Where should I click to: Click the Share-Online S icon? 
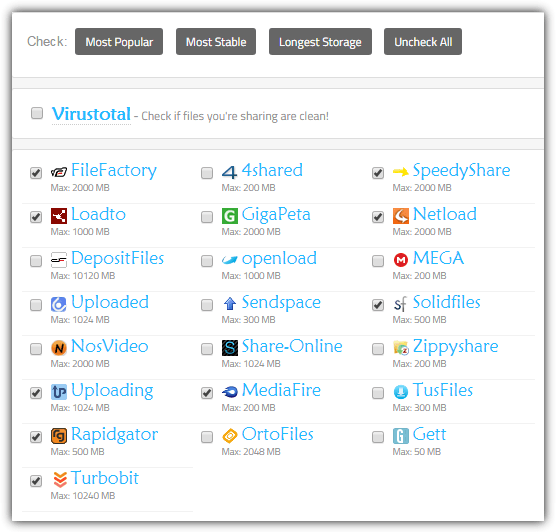click(230, 348)
